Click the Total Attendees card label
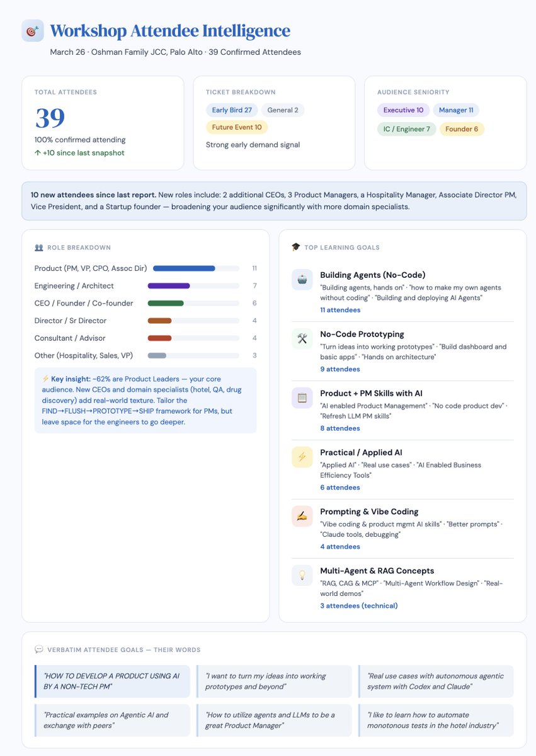This screenshot has width=536, height=756. click(66, 92)
